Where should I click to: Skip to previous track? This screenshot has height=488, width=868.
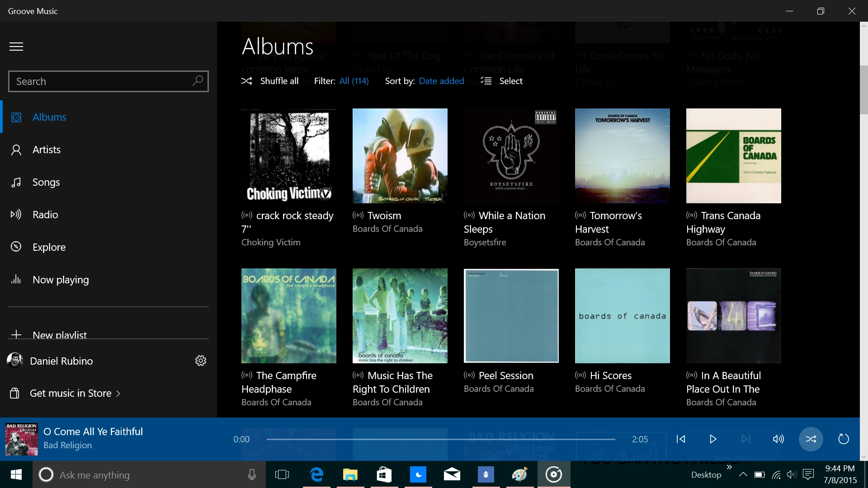(681, 439)
